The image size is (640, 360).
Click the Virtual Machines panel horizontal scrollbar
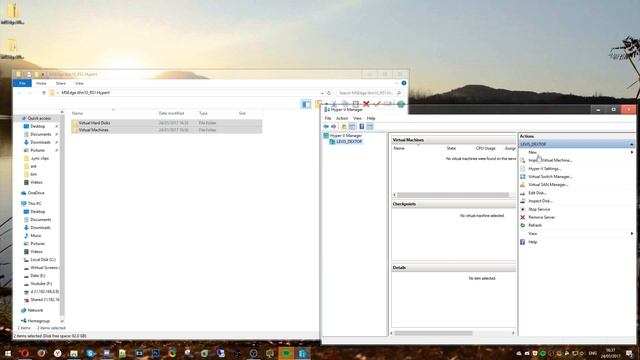point(453,195)
